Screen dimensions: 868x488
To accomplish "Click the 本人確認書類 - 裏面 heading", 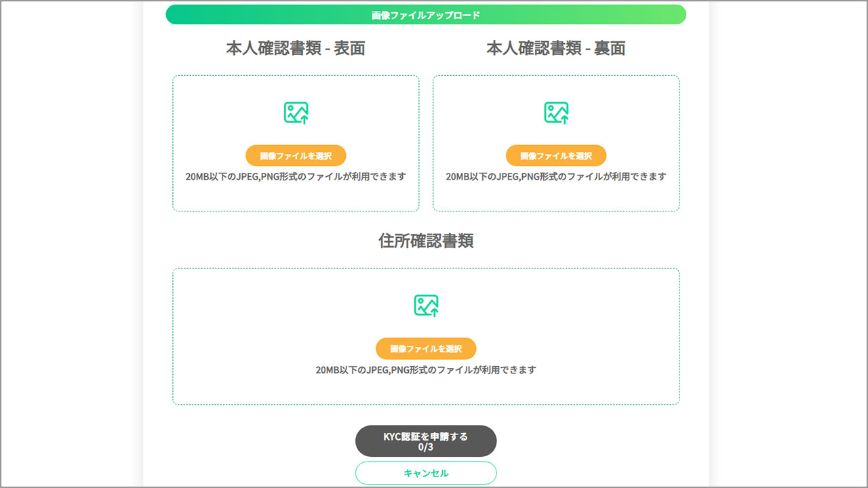I will [x=556, y=48].
